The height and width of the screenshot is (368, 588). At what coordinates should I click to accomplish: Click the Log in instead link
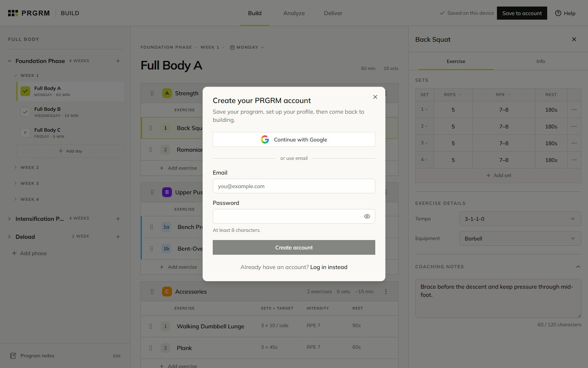pos(329,267)
